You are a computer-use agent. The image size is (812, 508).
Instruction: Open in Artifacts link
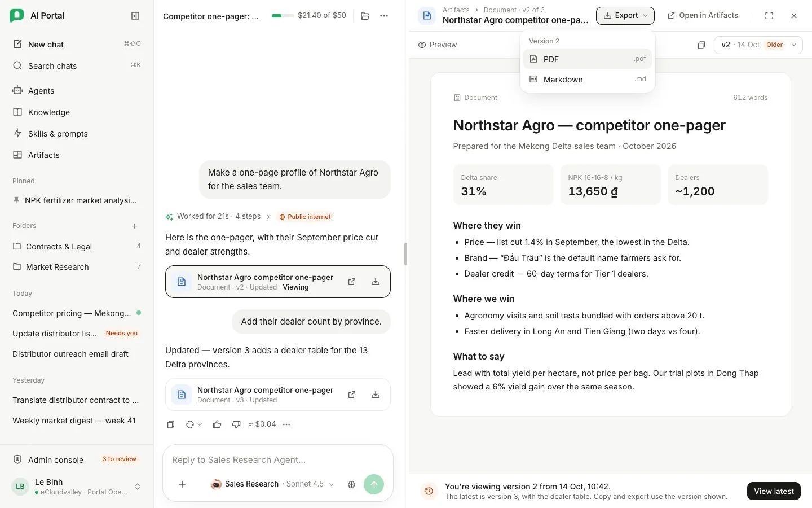(x=703, y=16)
